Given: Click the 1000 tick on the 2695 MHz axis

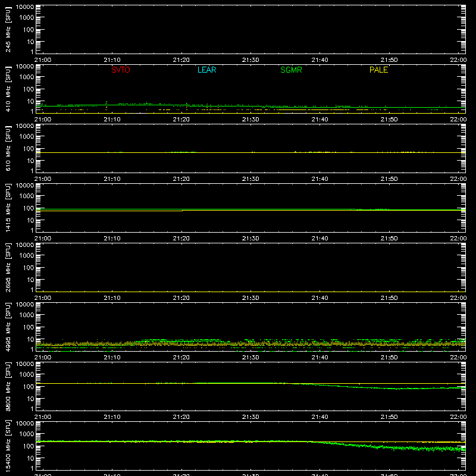Looking at the screenshot, I should click(27, 256).
